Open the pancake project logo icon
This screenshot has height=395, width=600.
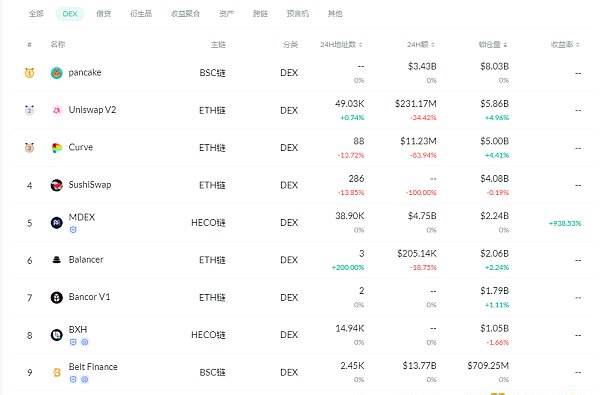point(57,73)
